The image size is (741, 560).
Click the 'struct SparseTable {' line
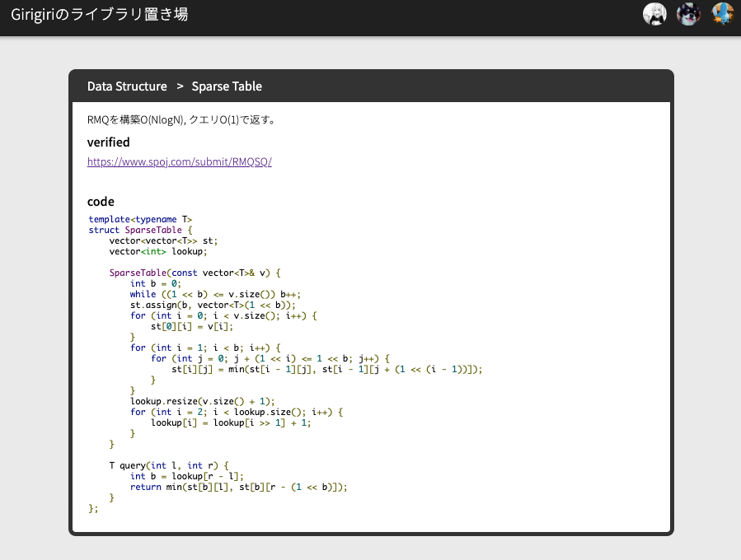pos(140,230)
